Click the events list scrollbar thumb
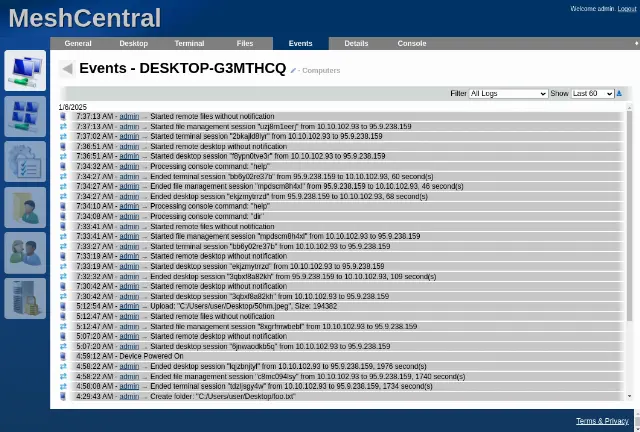 629,216
